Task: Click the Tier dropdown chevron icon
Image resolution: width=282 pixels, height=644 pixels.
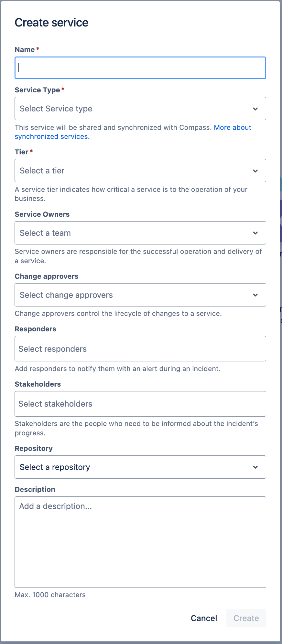Action: click(255, 171)
